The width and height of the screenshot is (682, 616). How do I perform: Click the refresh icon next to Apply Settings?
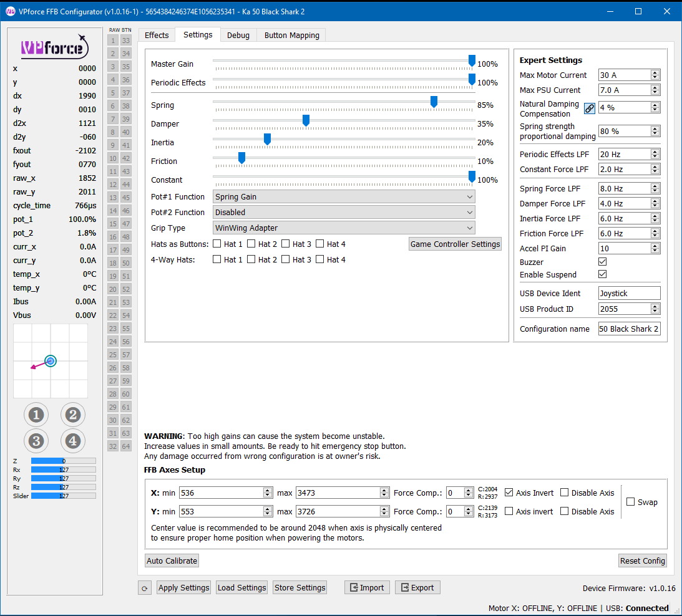(145, 588)
